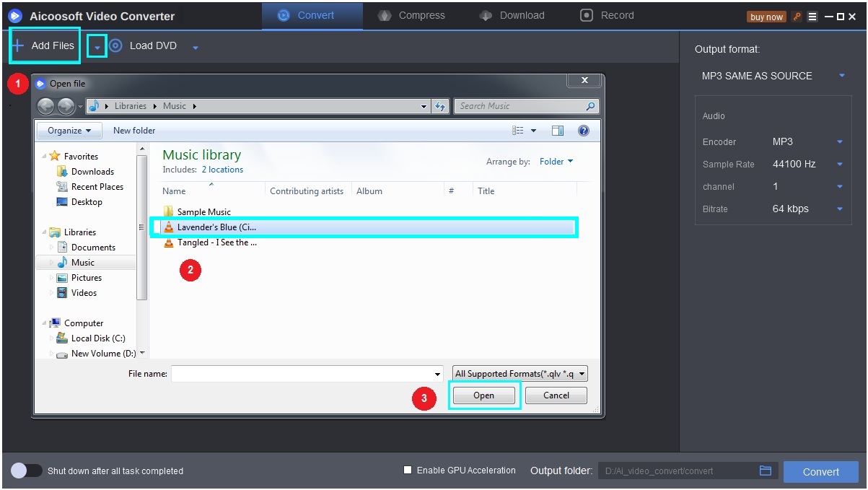
Task: Switch to the Download tab
Action: [512, 15]
